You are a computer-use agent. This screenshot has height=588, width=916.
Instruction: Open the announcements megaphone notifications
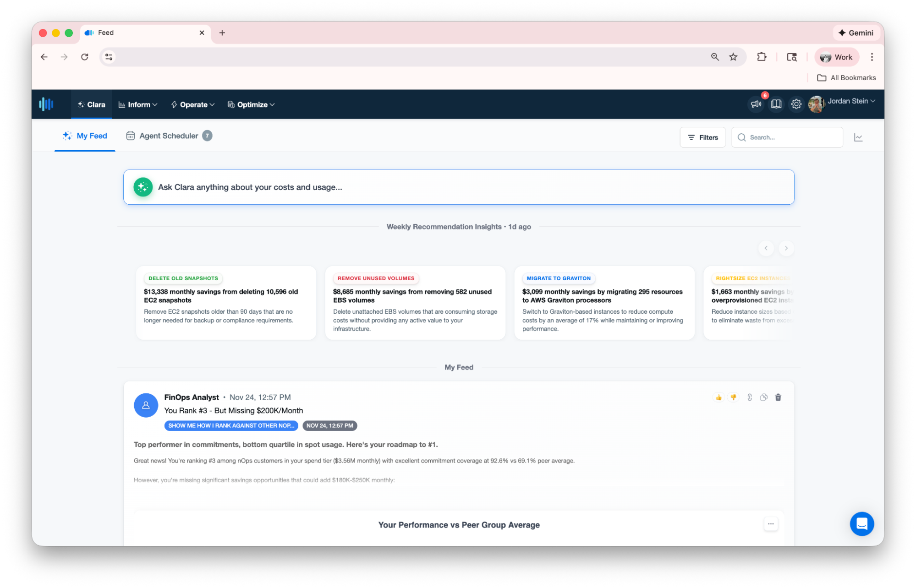click(756, 104)
